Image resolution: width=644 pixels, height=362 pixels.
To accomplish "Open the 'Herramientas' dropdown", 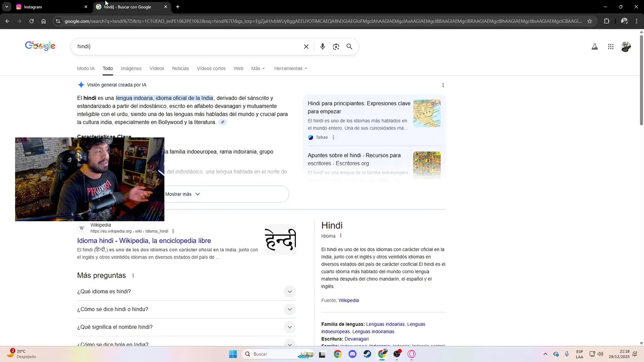I will tap(291, 68).
